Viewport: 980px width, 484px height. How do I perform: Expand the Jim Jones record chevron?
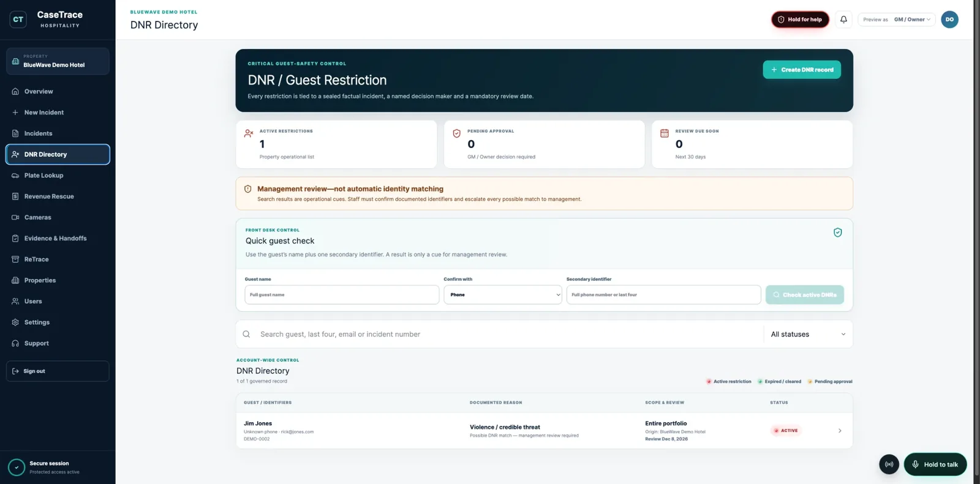840,431
